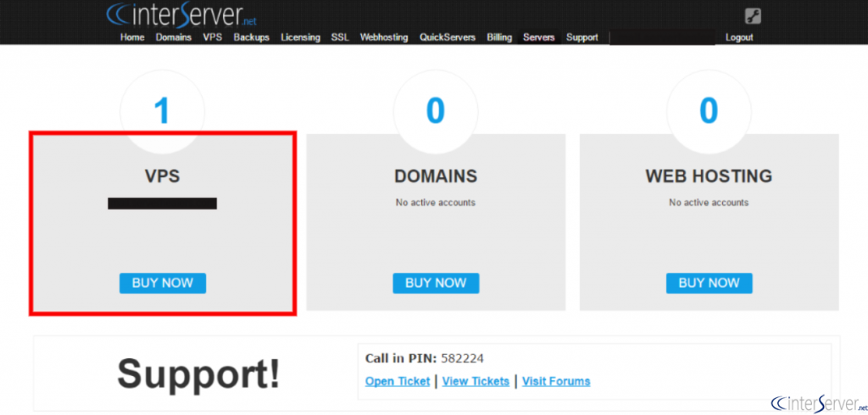Select the Backups menu item
Screen dimensions: 868x415
[251, 37]
